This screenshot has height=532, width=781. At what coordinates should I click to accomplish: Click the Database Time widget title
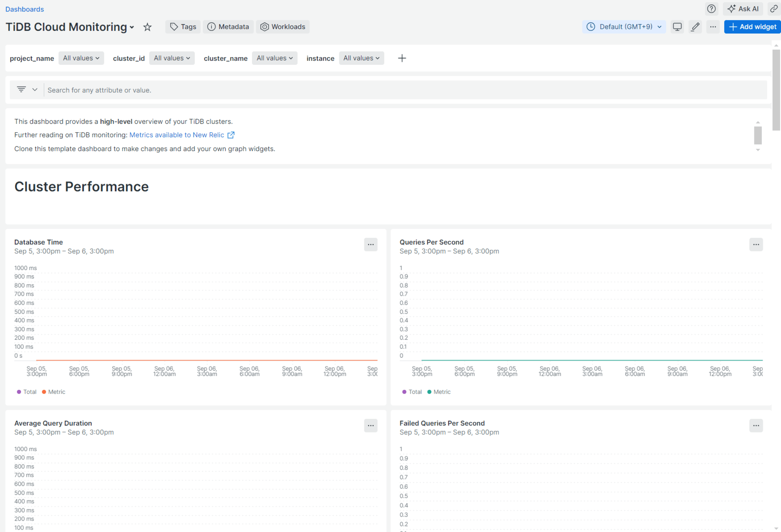39,242
